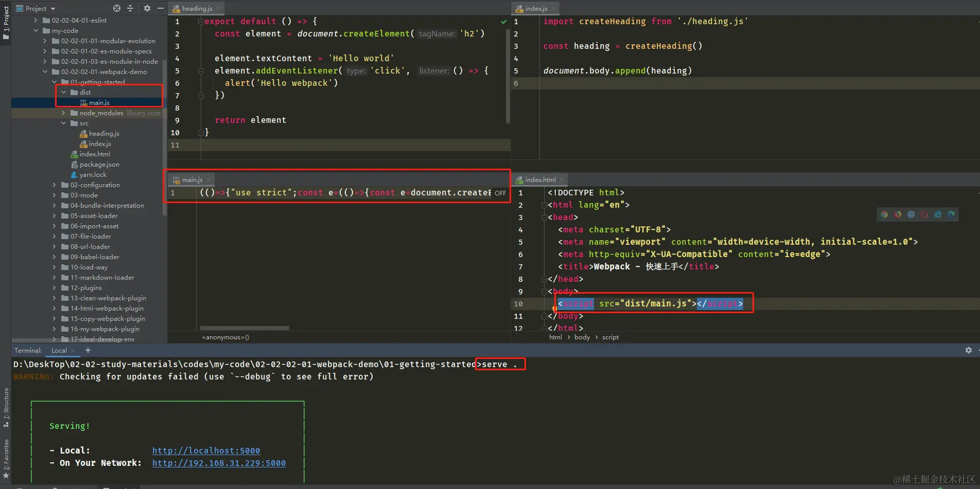Toggle the OFF soft-wrap indicator in main.js
The image size is (980, 489).
click(x=500, y=193)
